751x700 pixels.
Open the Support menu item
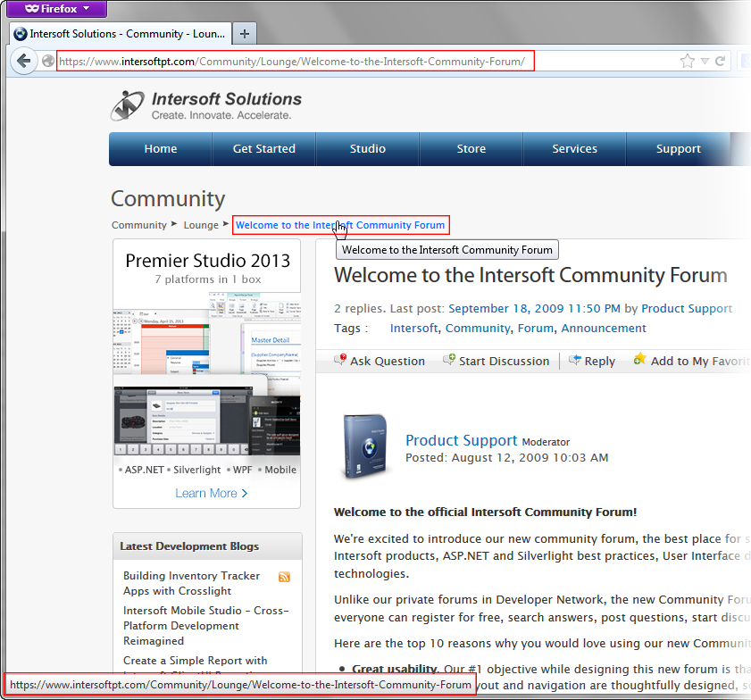[678, 149]
